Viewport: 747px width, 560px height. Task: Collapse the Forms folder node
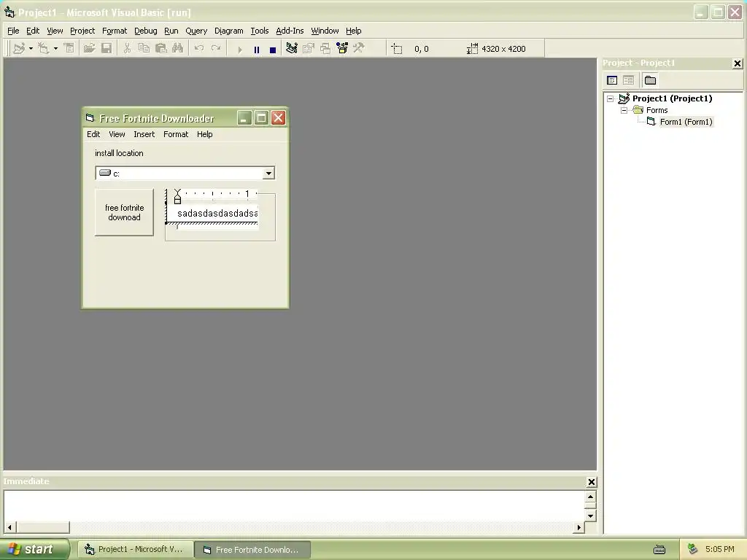click(624, 111)
